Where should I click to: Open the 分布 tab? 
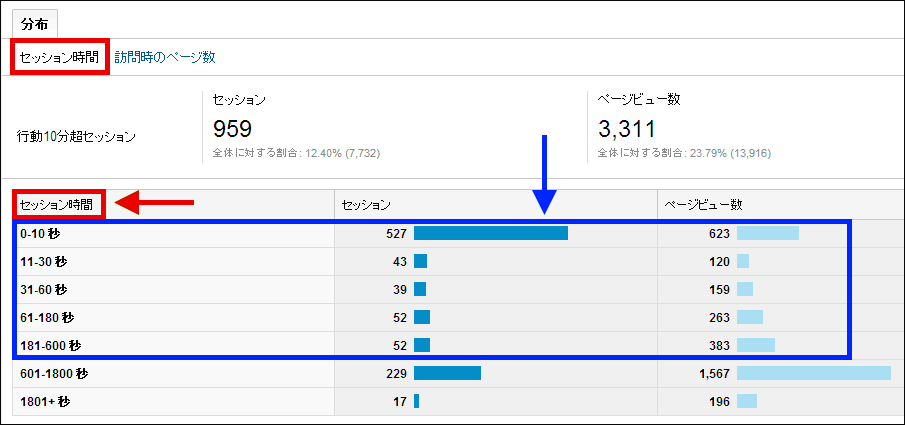coord(35,22)
